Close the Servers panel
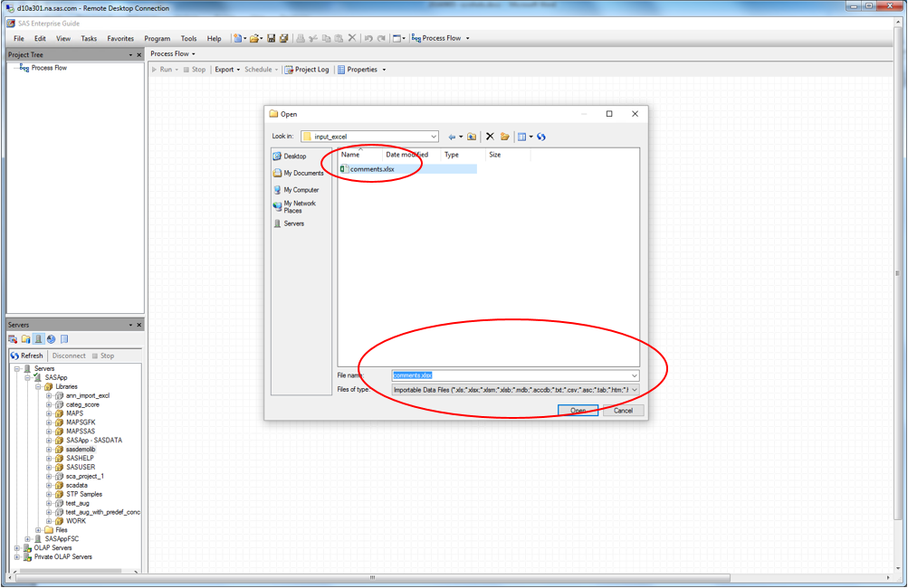 (139, 326)
